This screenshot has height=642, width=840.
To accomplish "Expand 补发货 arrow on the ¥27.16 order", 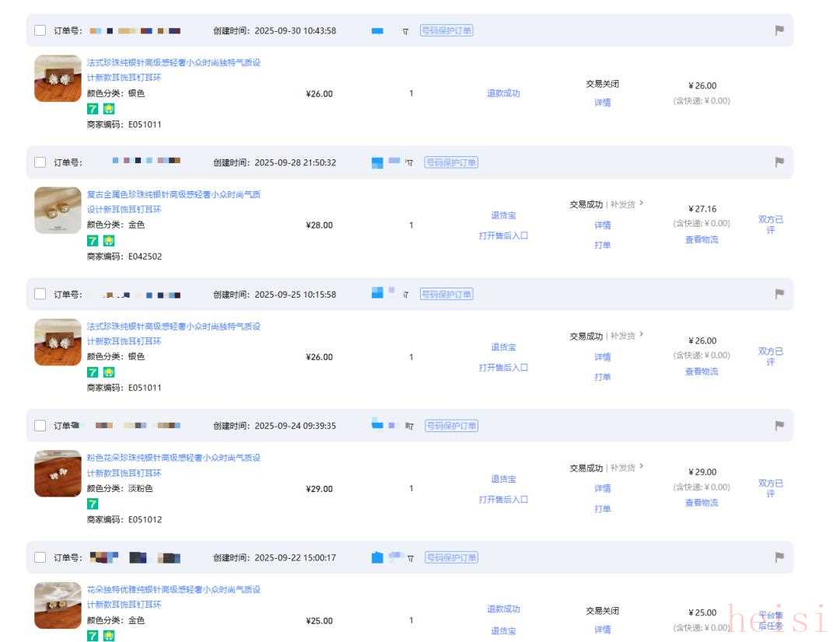I will [x=641, y=204].
